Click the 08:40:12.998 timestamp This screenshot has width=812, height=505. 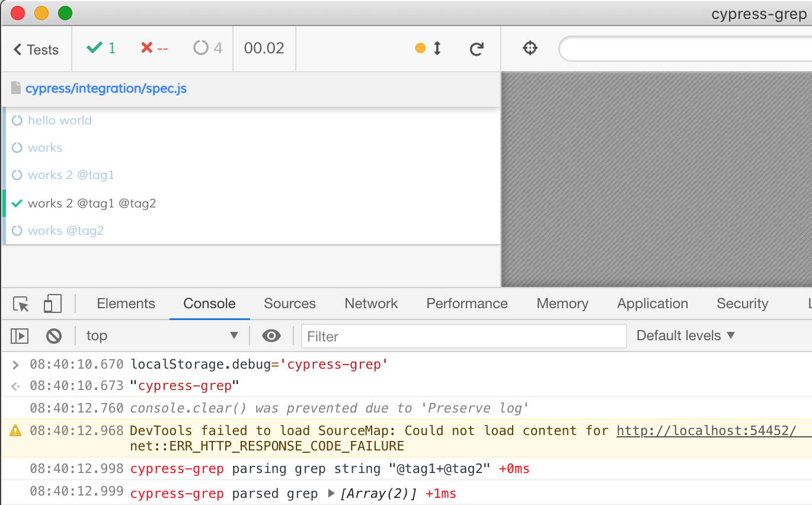(76, 468)
